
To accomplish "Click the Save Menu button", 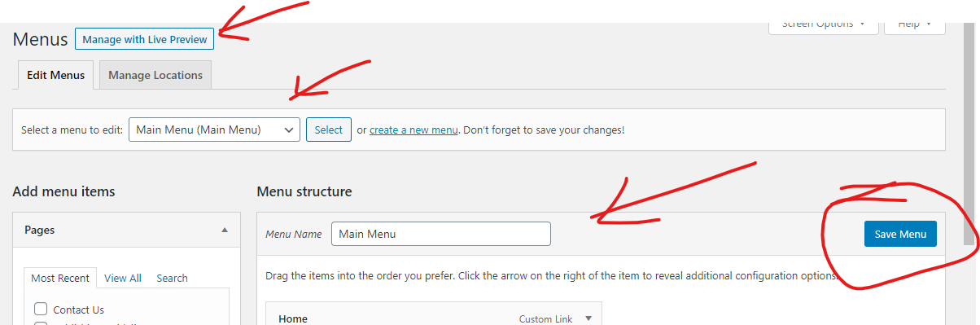I will pos(900,234).
